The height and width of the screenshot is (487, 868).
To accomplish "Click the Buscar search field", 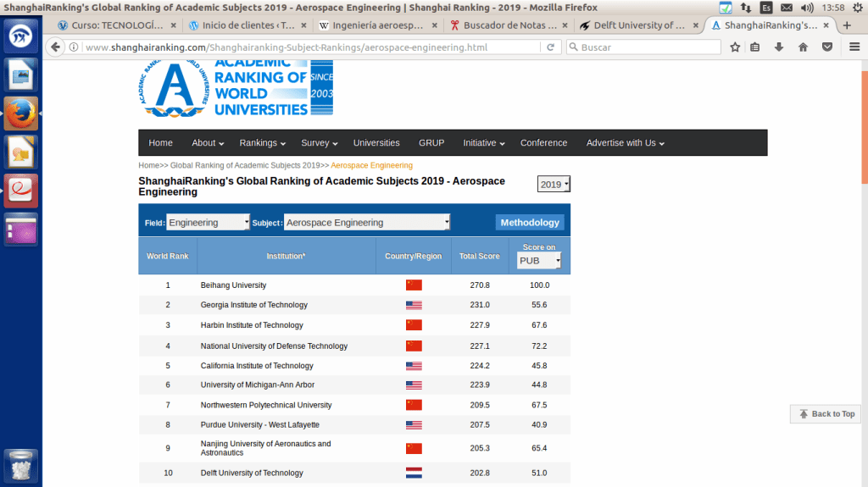I will pos(644,47).
